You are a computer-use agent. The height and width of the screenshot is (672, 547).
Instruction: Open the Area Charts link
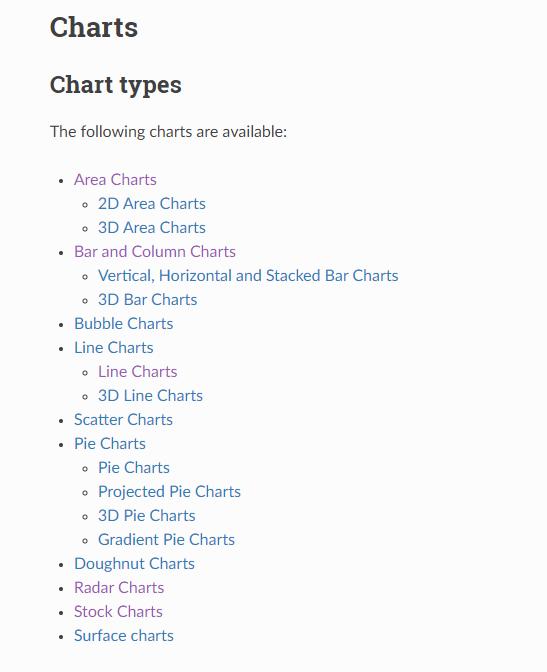point(115,180)
